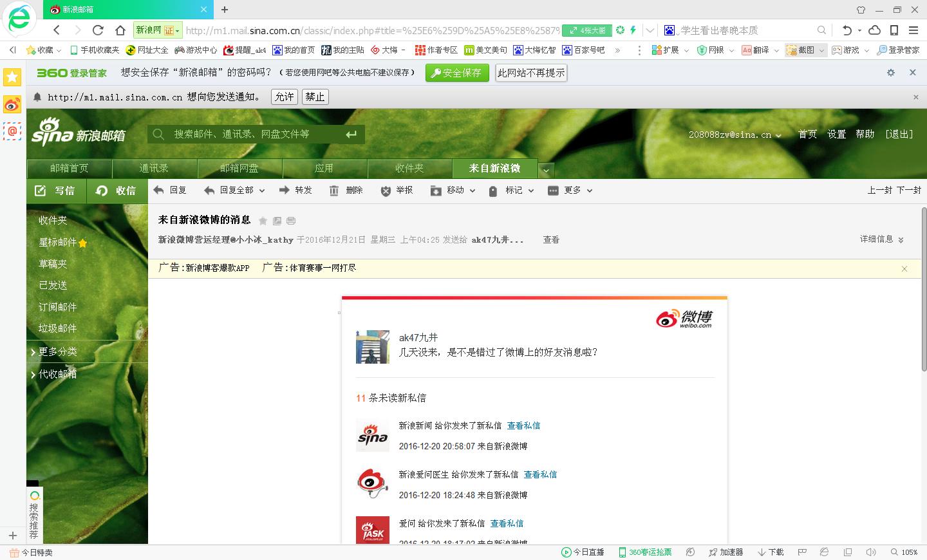Screen dimensions: 927x560
Task: Switch to the 应用 tab
Action: click(324, 169)
